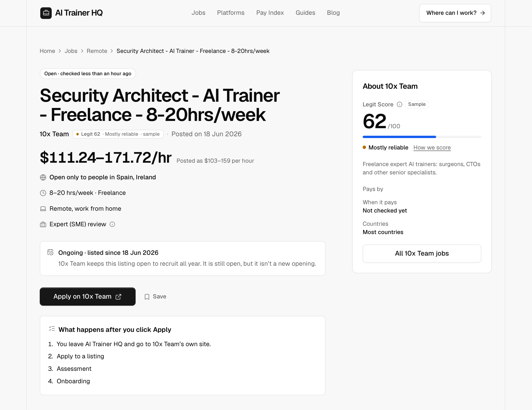Click the Sample tag beside Legit Score
This screenshot has height=410, width=532.
pyautogui.click(x=417, y=104)
